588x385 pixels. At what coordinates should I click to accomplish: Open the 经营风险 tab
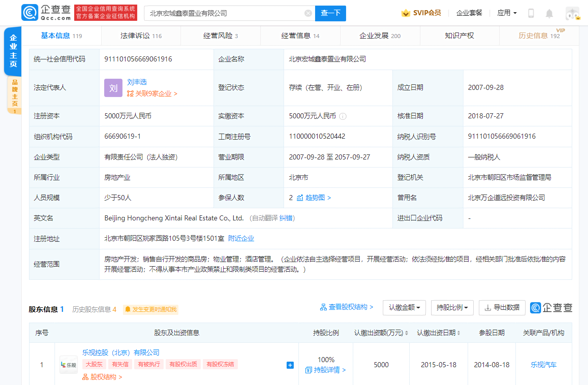[x=221, y=36]
